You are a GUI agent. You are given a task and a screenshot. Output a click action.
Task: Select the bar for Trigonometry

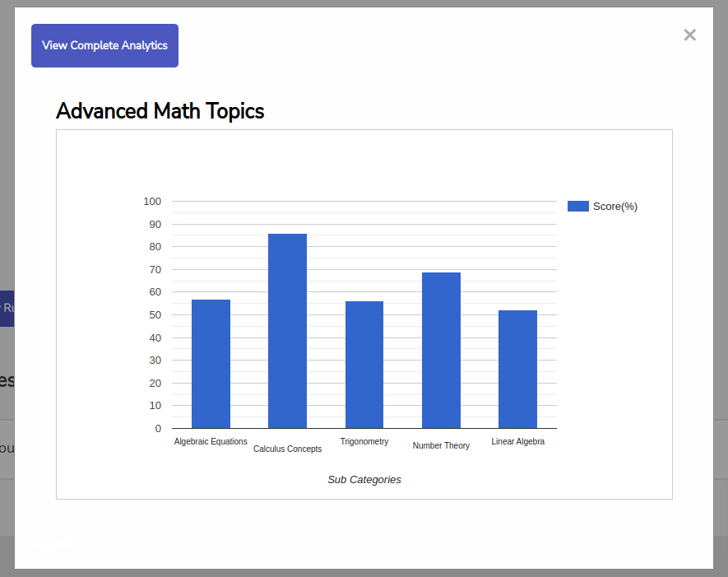(x=364, y=362)
